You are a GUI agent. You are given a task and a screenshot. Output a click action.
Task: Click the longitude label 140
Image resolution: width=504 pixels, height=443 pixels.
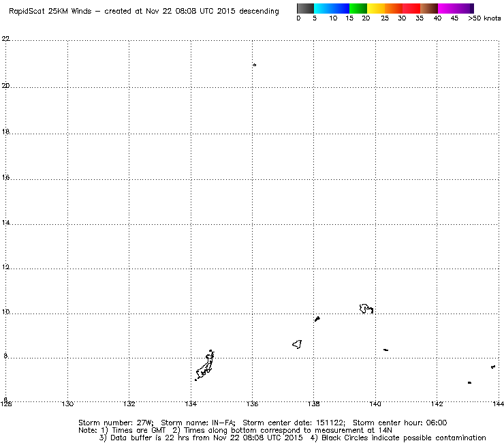[x=375, y=403]
